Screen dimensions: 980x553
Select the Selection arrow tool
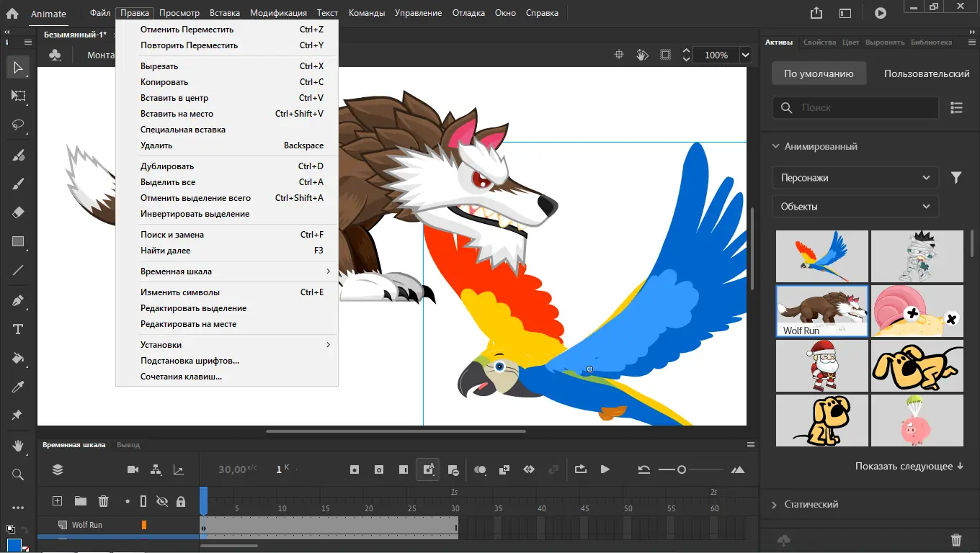tap(18, 67)
